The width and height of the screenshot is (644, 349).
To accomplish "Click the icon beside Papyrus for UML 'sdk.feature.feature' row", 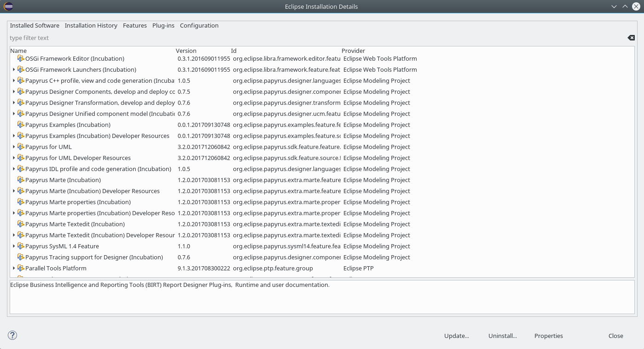I will (x=21, y=147).
